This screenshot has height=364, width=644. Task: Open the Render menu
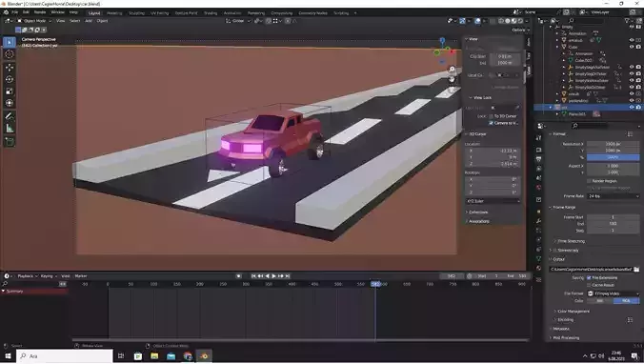40,12
